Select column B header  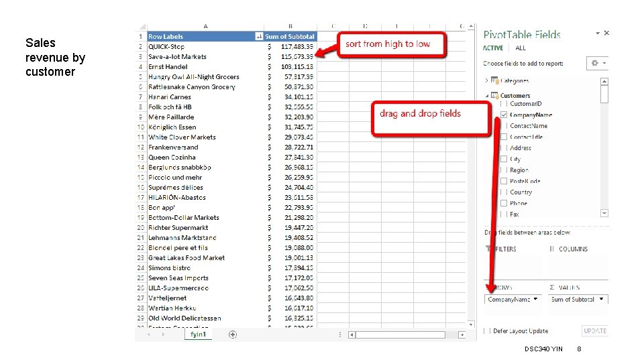click(290, 26)
